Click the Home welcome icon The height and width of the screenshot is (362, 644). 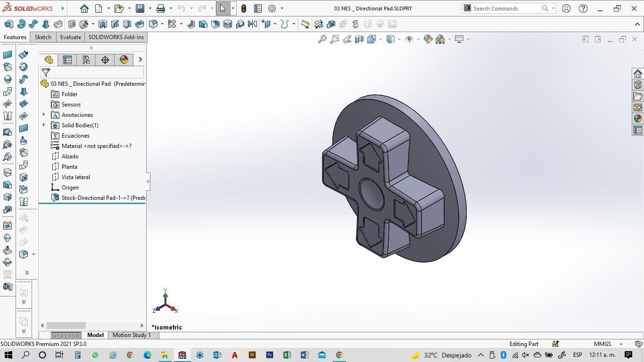(x=84, y=8)
